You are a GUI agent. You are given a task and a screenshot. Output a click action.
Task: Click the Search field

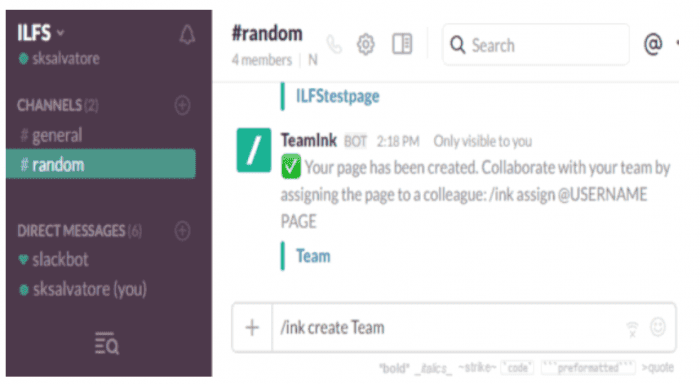click(x=536, y=45)
